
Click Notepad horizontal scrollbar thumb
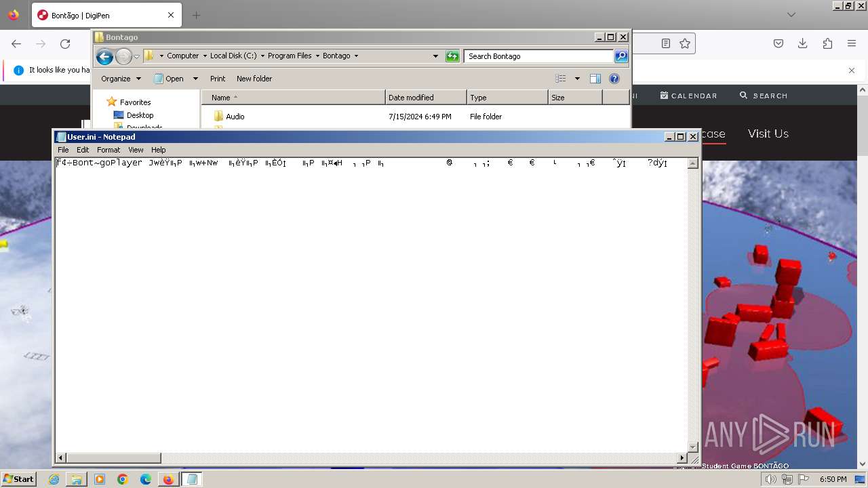click(x=114, y=458)
